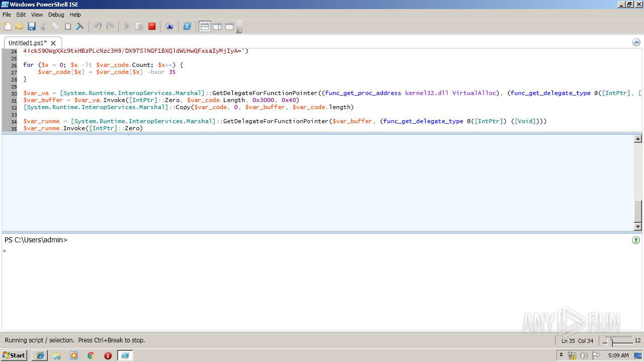Close the Untitled1.ps1 tab
The height and width of the screenshot is (362, 644).
(x=53, y=43)
